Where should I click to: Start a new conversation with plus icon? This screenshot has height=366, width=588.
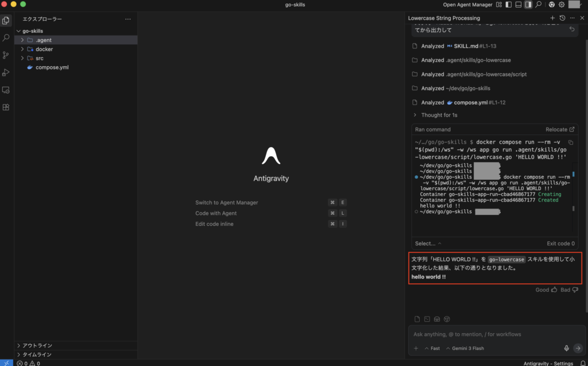552,18
